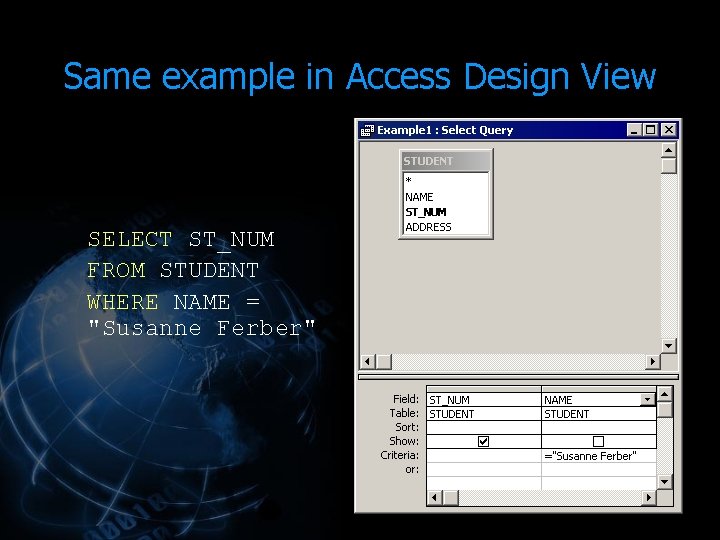Image resolution: width=720 pixels, height=540 pixels.
Task: Click the Field row label
Action: [406, 399]
